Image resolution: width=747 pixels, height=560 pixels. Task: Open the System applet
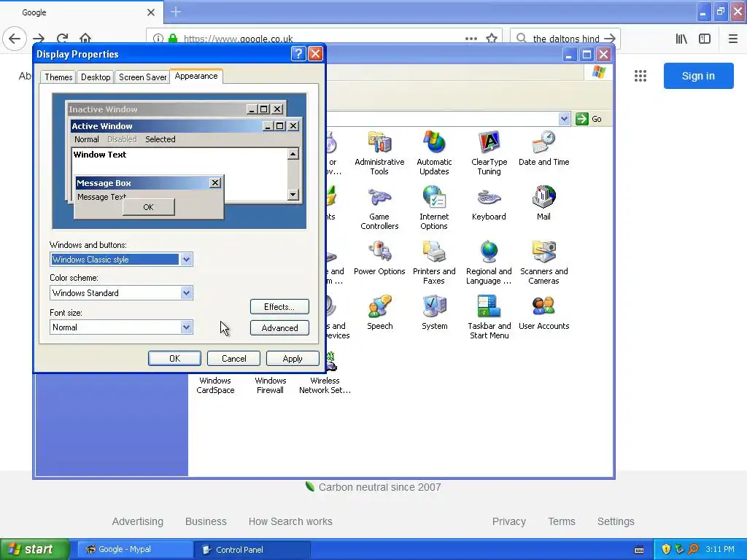[x=434, y=313]
